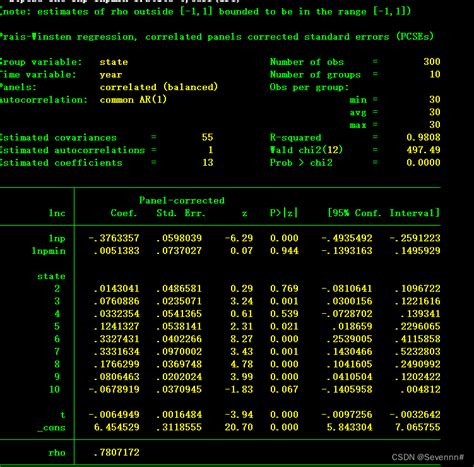Click Number of obs value 300
The width and height of the screenshot is (474, 467).
(x=432, y=62)
